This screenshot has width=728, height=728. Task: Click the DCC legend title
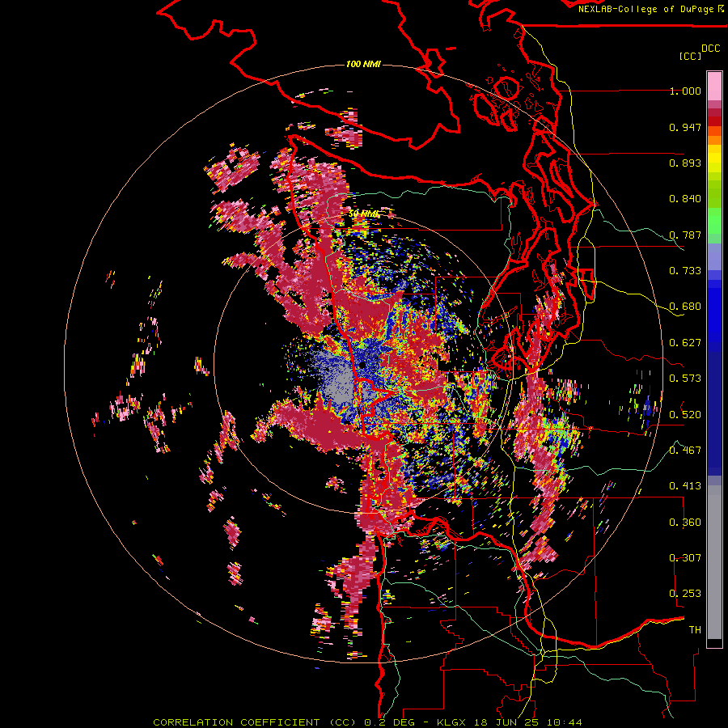click(710, 49)
